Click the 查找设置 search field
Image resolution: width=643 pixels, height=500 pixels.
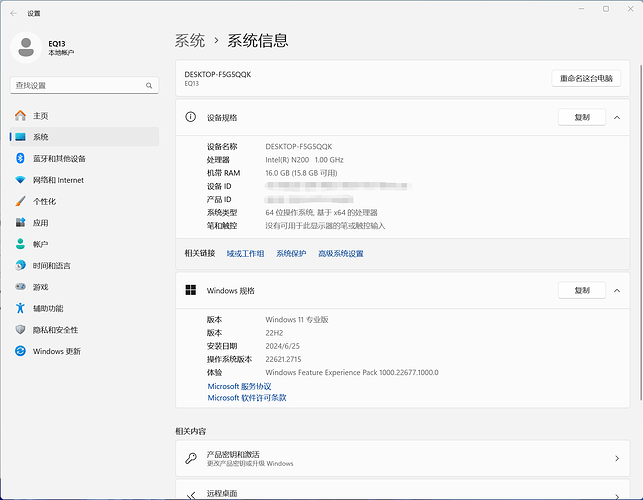pos(78,86)
